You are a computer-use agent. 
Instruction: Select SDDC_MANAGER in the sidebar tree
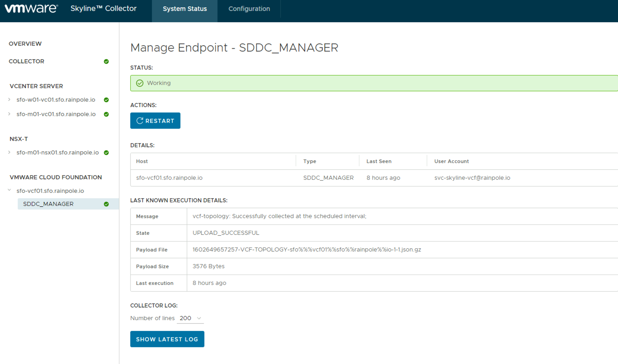click(x=48, y=204)
